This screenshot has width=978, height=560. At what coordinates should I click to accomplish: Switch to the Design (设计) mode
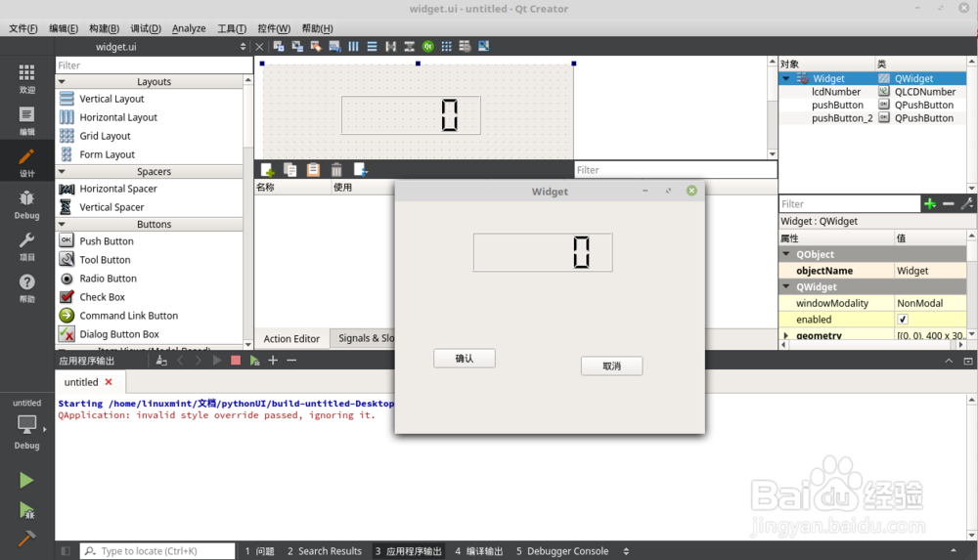26,163
